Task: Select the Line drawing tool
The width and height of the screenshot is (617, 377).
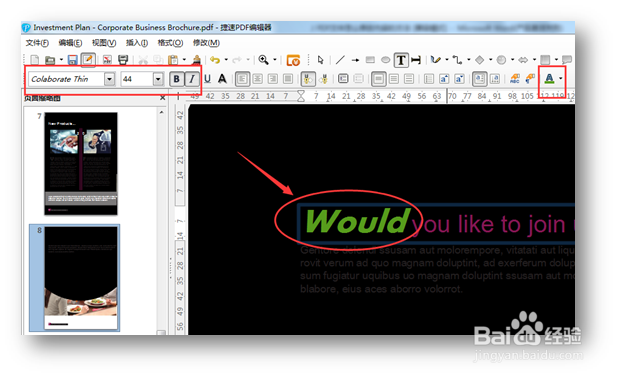Action: 340,60
